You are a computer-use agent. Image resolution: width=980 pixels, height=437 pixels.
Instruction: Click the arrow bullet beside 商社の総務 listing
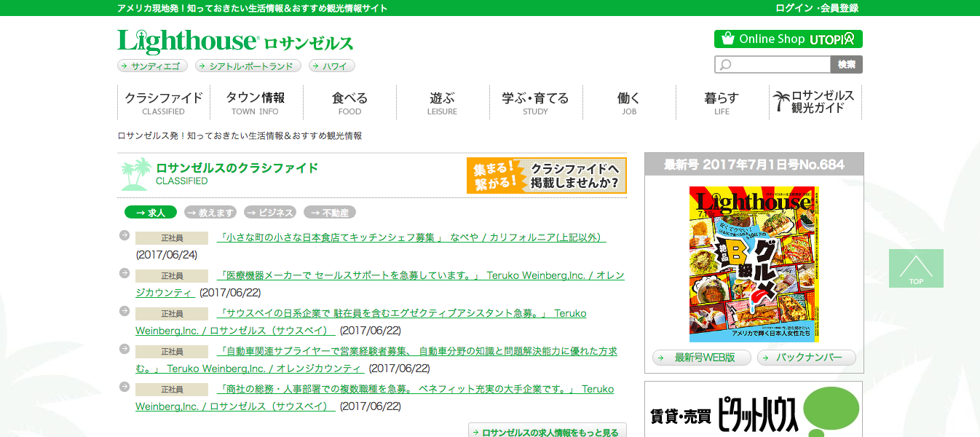124,387
